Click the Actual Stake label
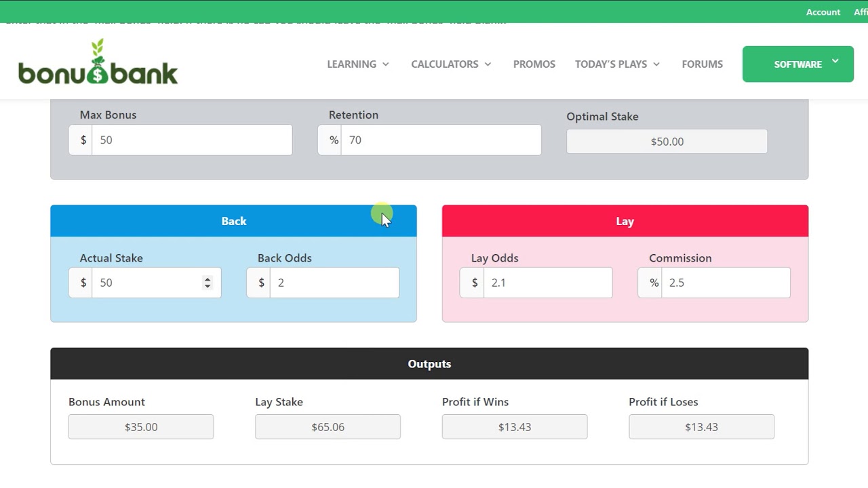This screenshot has width=868, height=488. point(111,258)
